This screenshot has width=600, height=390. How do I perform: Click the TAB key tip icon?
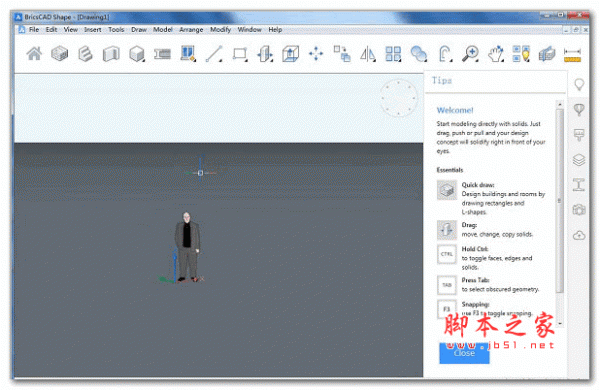[x=447, y=285]
